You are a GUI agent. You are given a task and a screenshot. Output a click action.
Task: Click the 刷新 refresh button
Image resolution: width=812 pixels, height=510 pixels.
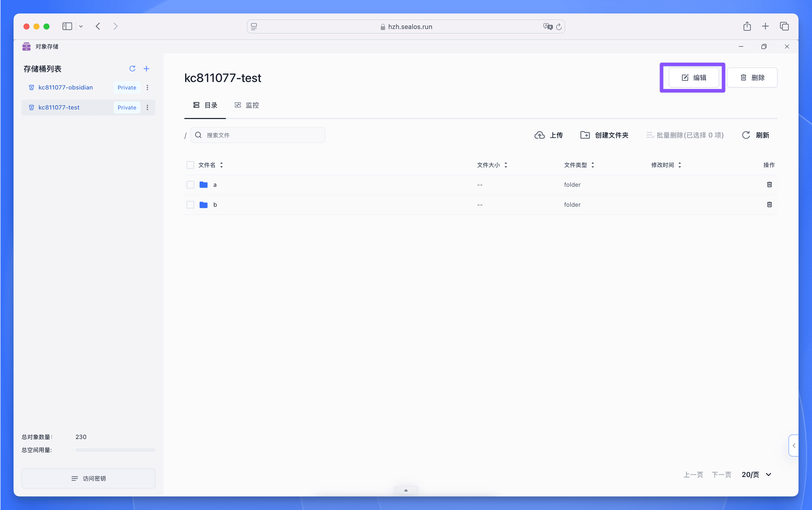point(755,135)
